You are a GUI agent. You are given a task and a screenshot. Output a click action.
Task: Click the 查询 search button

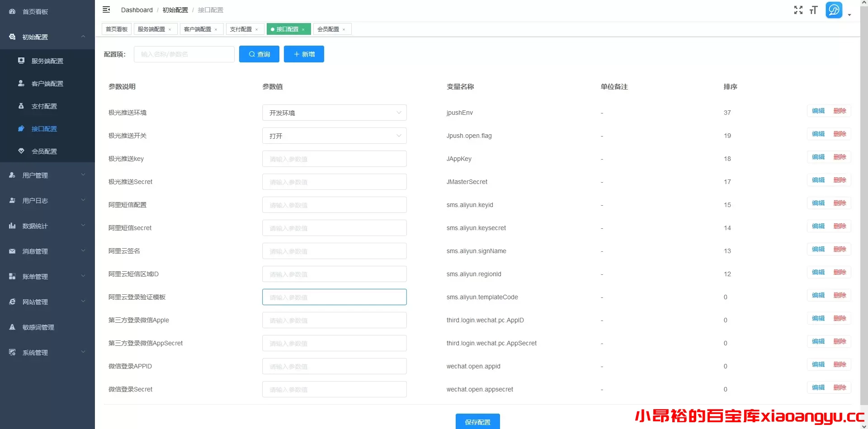(259, 54)
